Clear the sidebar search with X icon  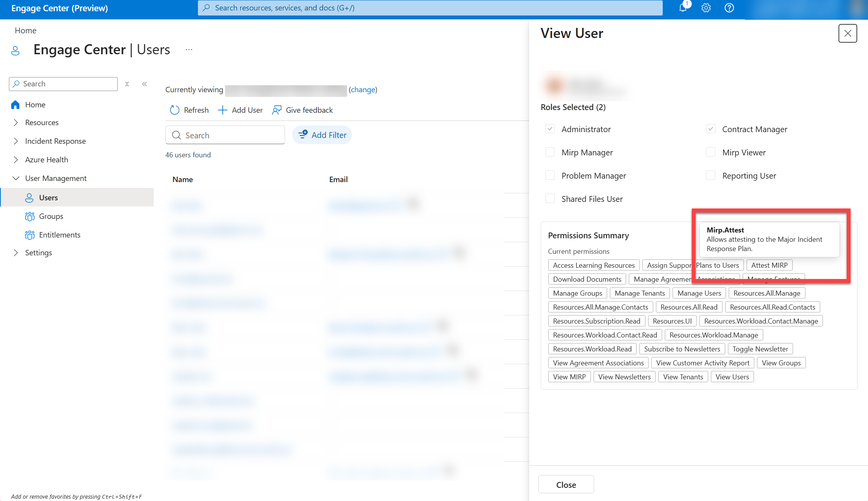pos(127,84)
